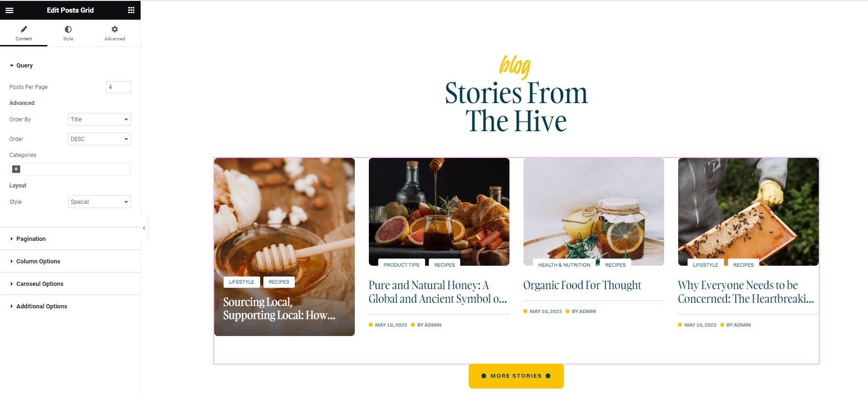
Task: Add a category with the plus icon
Action: [16, 169]
